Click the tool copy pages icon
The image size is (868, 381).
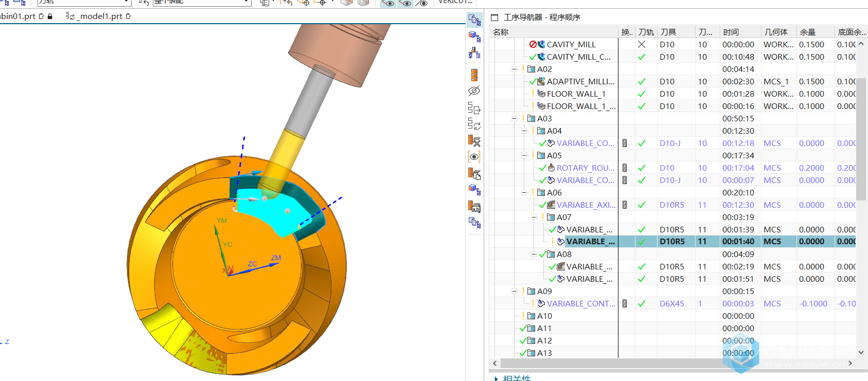pyautogui.click(x=474, y=174)
